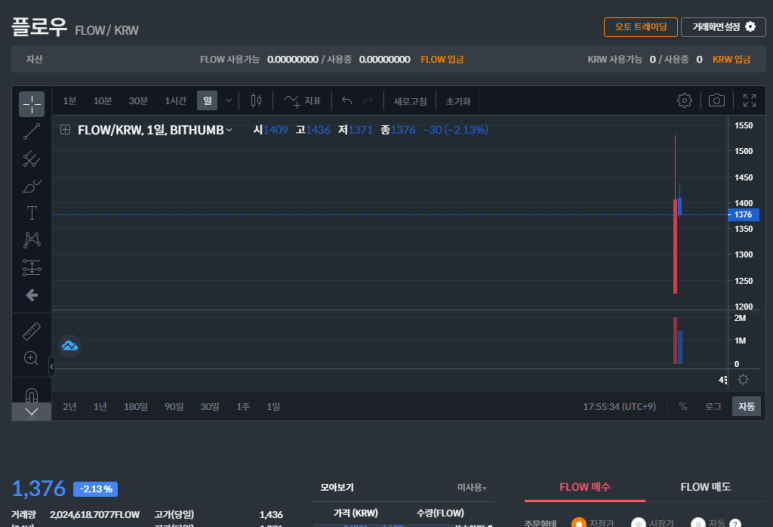Set chart range to 2년

click(x=70, y=407)
